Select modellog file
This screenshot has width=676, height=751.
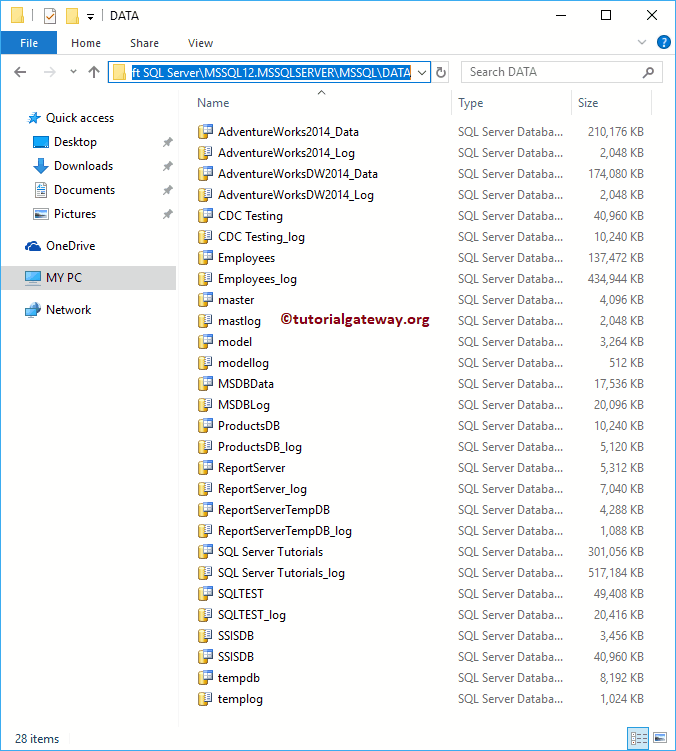click(243, 363)
